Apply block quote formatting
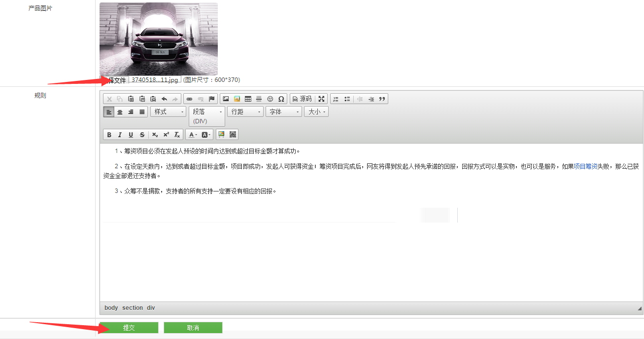This screenshot has width=644, height=339. tap(382, 99)
